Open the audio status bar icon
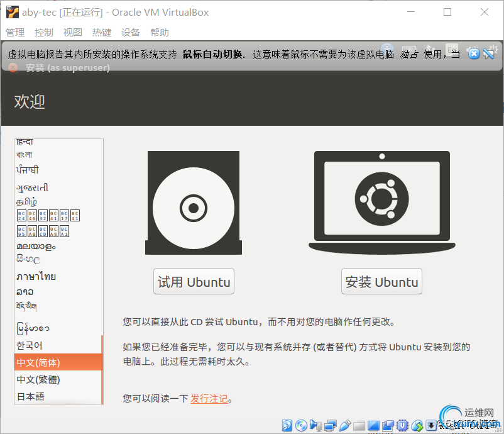 315,425
